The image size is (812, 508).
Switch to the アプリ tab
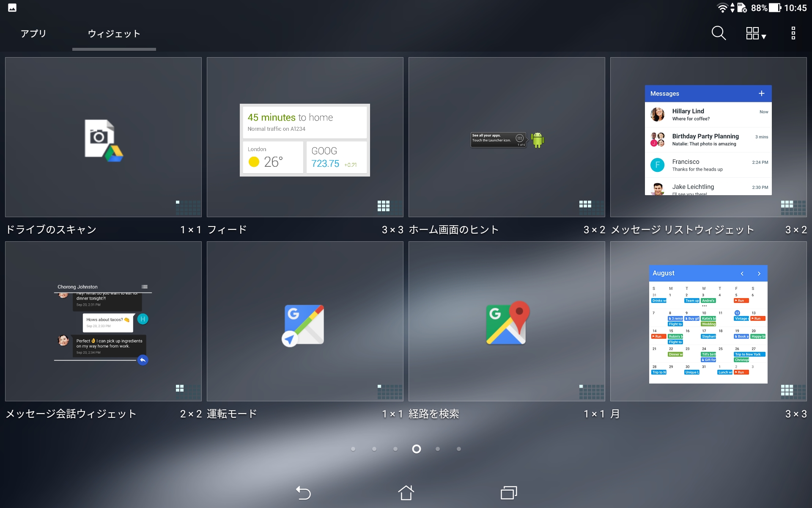[33, 33]
